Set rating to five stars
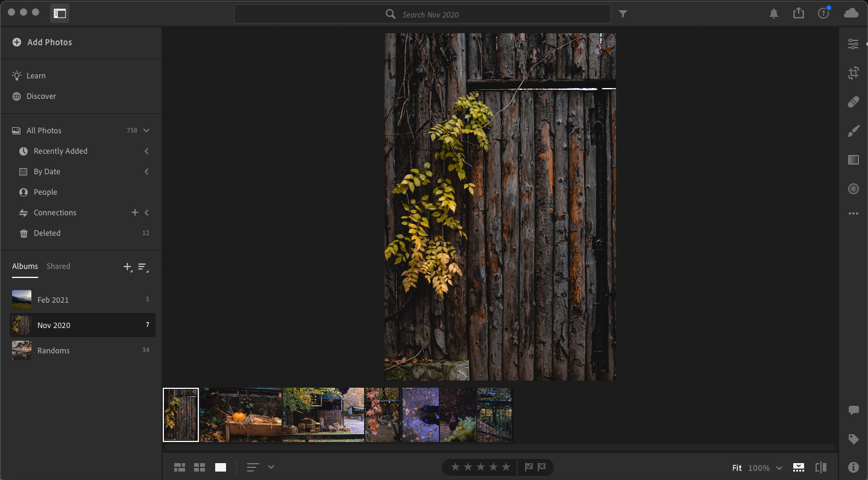Screen dimensions: 868x480 click(x=506, y=467)
